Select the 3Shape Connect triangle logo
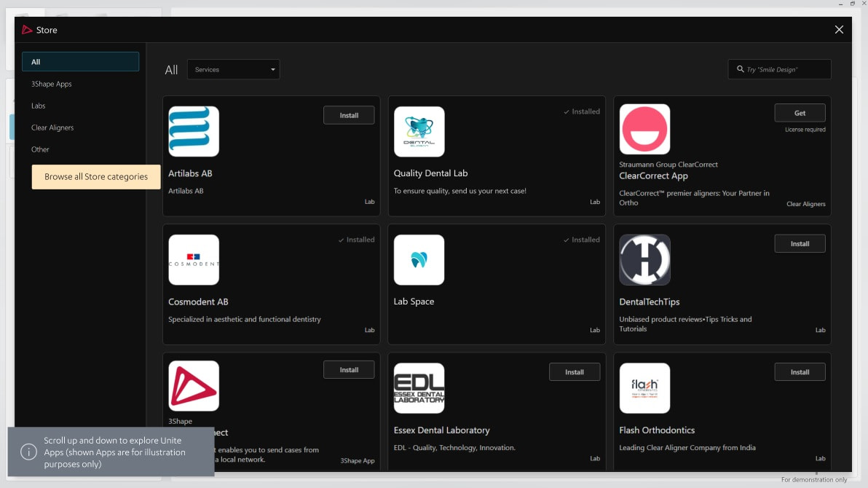Screen dimensions: 868x488 tap(193, 385)
